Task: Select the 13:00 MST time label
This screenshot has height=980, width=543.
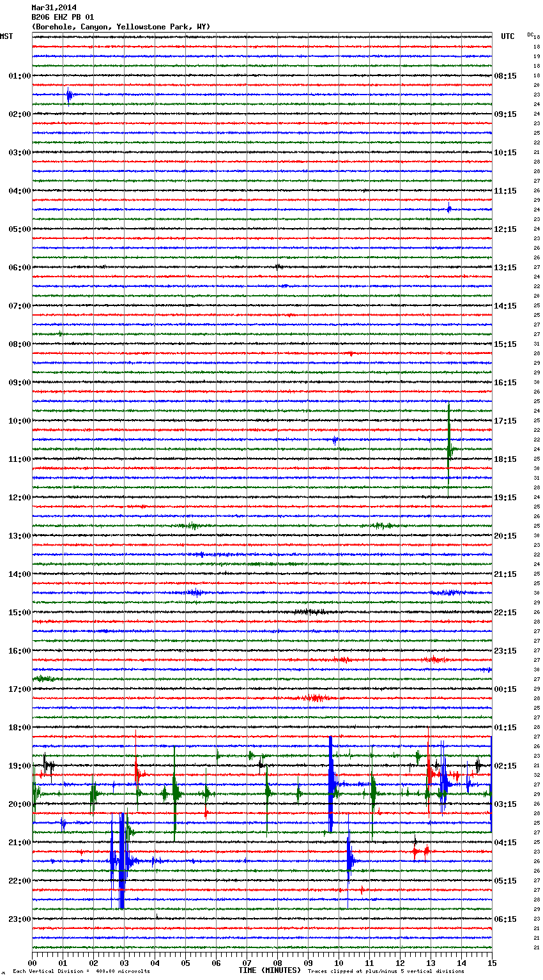Action: pyautogui.click(x=20, y=536)
